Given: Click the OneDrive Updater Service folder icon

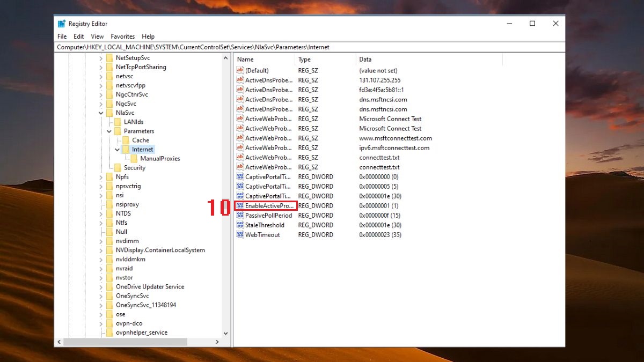Looking at the screenshot, I should point(109,286).
